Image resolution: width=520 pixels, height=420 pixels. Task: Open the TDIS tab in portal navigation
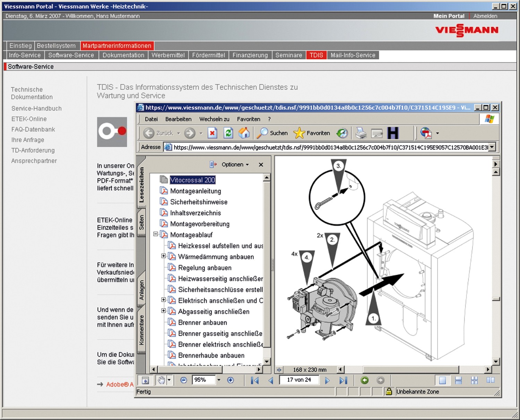point(316,55)
